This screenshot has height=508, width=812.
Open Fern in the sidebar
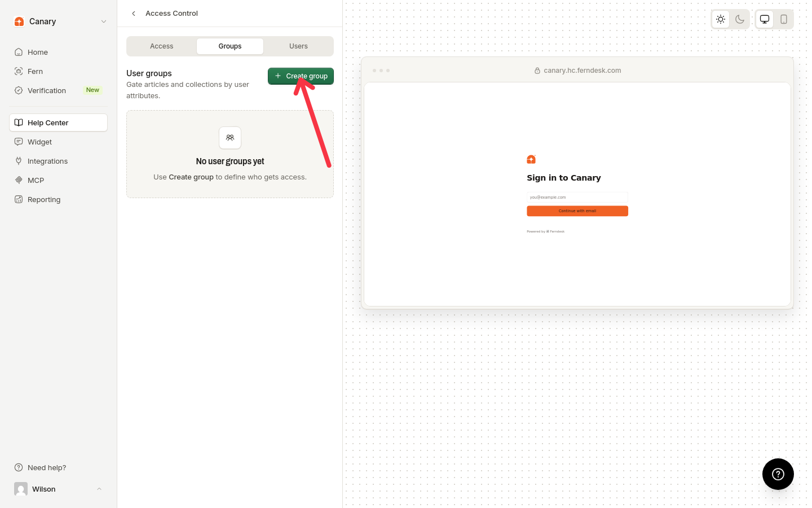point(58,71)
